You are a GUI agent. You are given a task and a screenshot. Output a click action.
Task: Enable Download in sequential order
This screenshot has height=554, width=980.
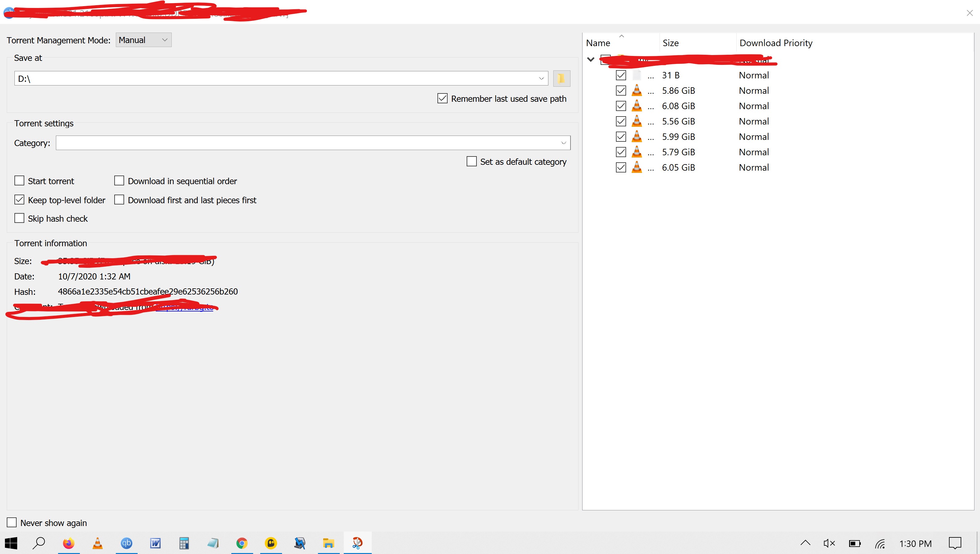119,180
